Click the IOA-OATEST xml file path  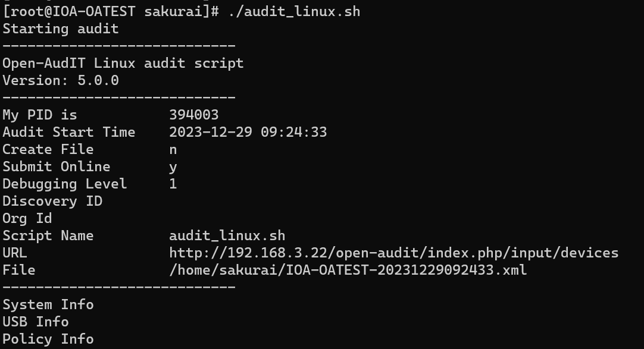(348, 271)
